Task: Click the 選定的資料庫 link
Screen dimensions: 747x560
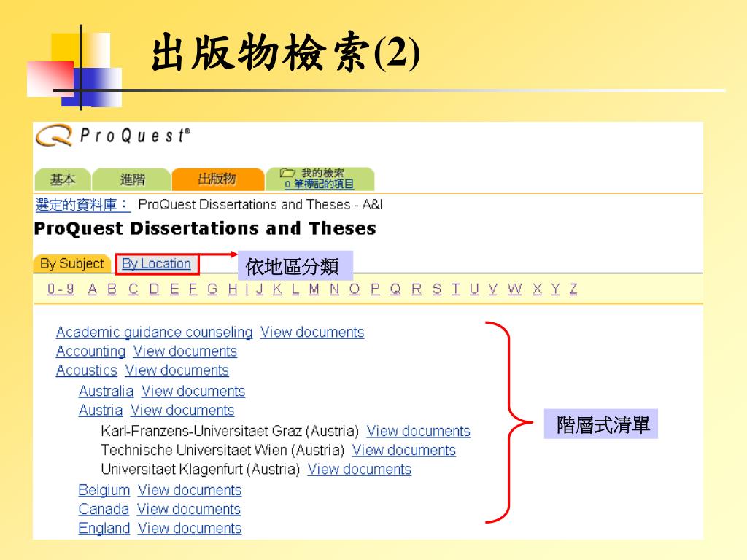Action: [82, 205]
